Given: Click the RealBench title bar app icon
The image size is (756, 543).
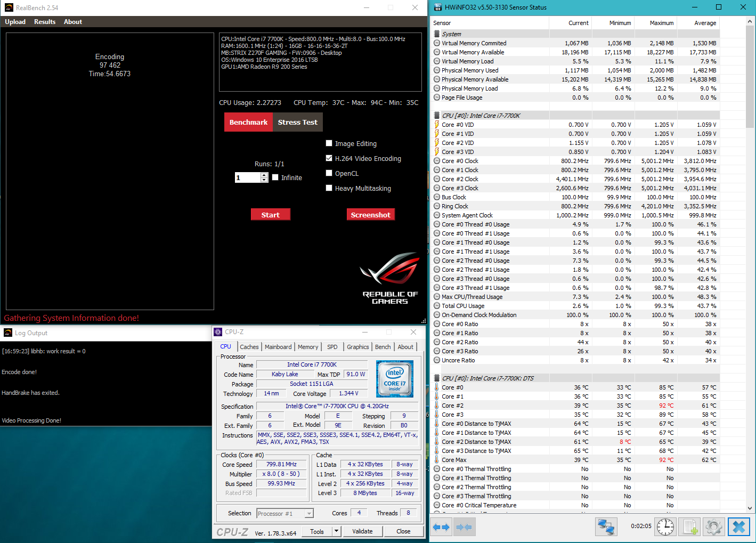Looking at the screenshot, I should click(x=9, y=7).
